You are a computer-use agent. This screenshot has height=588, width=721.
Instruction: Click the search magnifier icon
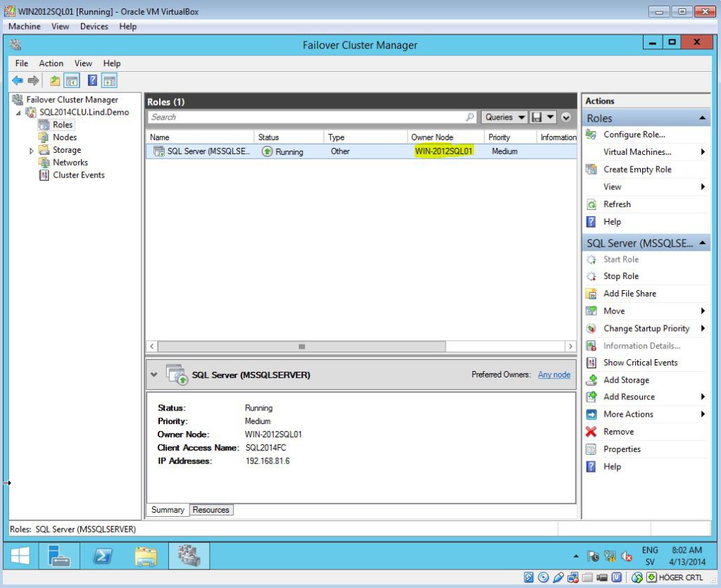(x=470, y=117)
